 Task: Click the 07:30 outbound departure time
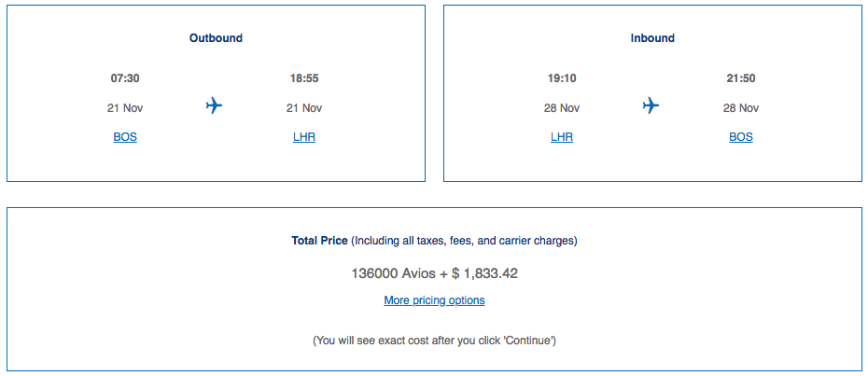[125, 78]
